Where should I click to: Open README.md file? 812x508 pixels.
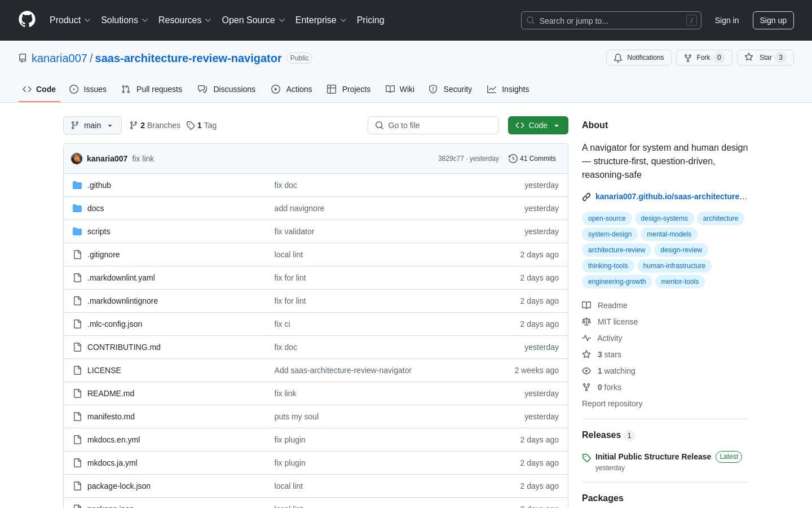coord(111,393)
